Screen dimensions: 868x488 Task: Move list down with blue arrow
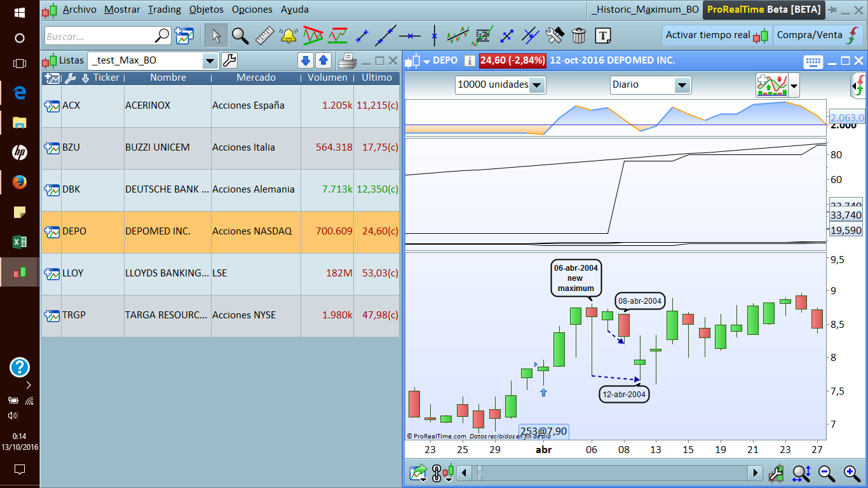tap(306, 61)
